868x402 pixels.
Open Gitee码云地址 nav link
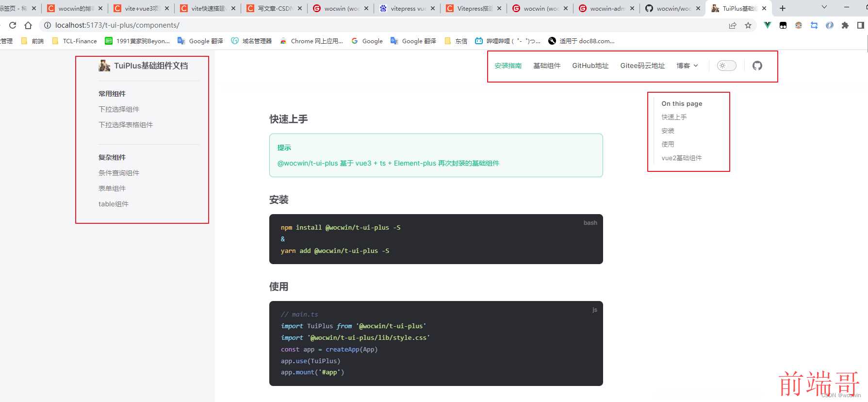coord(642,66)
